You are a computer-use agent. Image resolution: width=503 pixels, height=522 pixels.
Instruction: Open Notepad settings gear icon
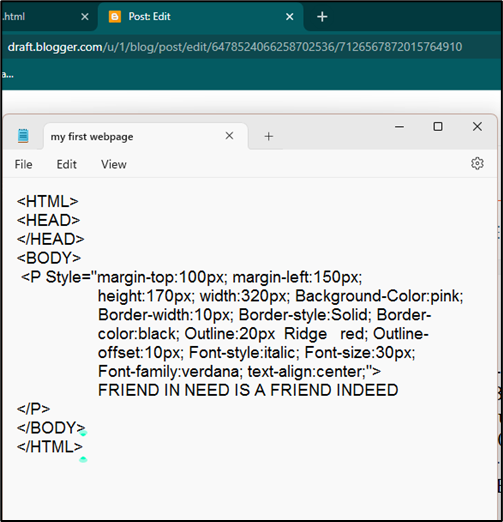(477, 164)
